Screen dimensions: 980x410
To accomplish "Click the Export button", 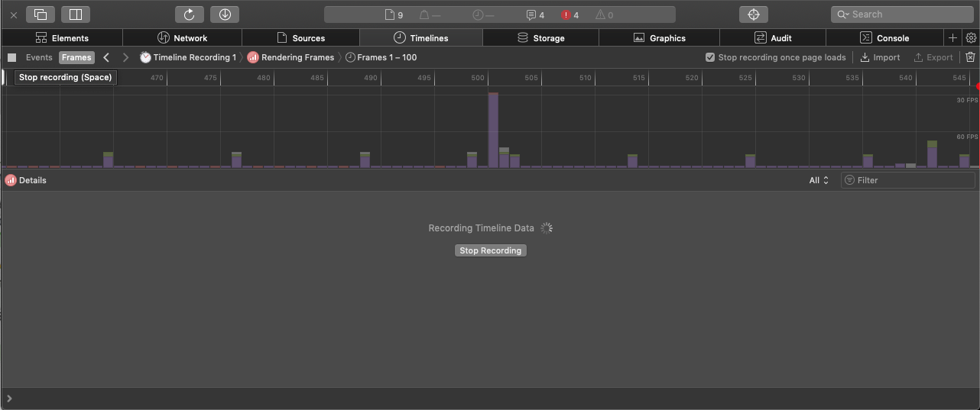I will pyautogui.click(x=933, y=57).
